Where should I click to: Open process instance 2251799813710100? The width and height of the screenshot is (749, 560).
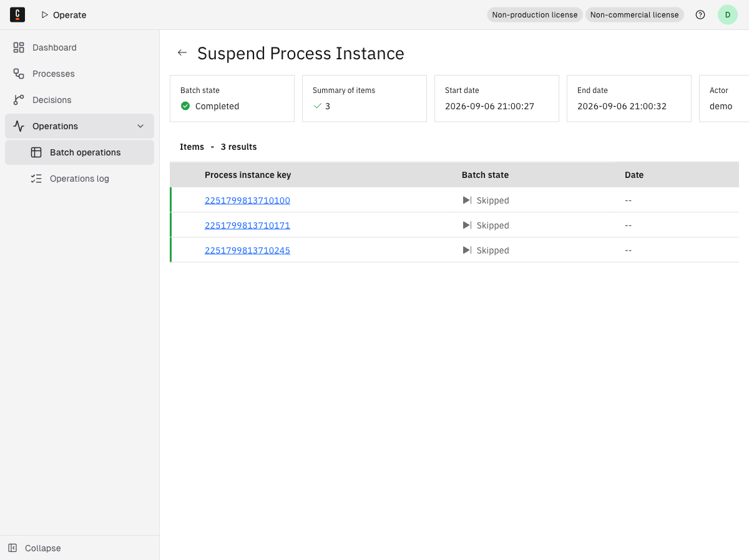(x=247, y=200)
